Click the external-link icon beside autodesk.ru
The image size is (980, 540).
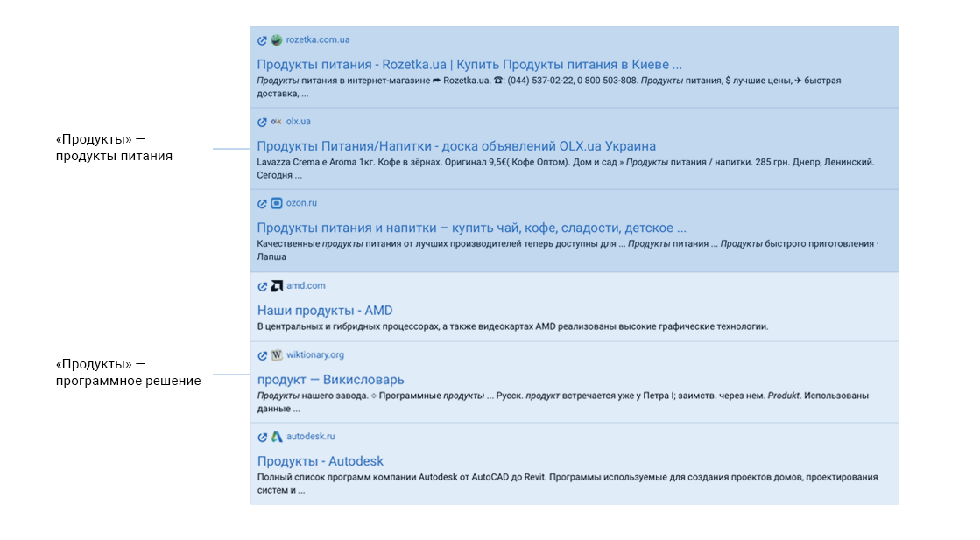(x=262, y=438)
